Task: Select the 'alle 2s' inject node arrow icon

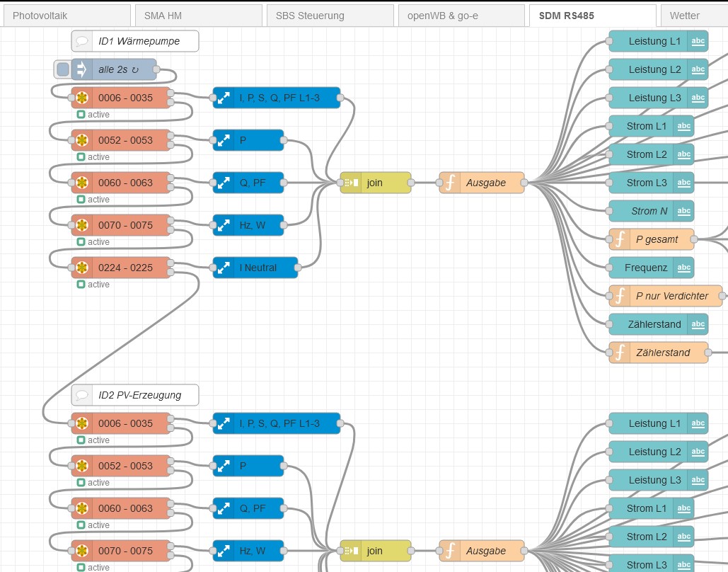Action: 81,69
